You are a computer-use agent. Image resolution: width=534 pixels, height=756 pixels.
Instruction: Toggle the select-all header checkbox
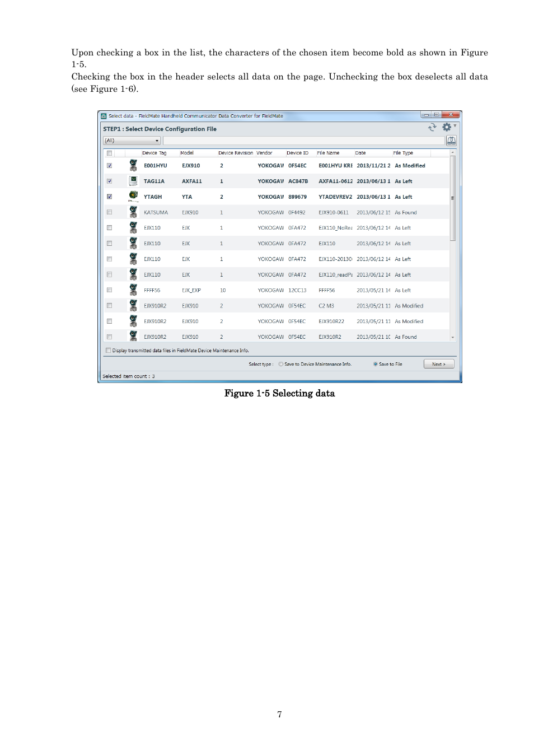point(109,153)
